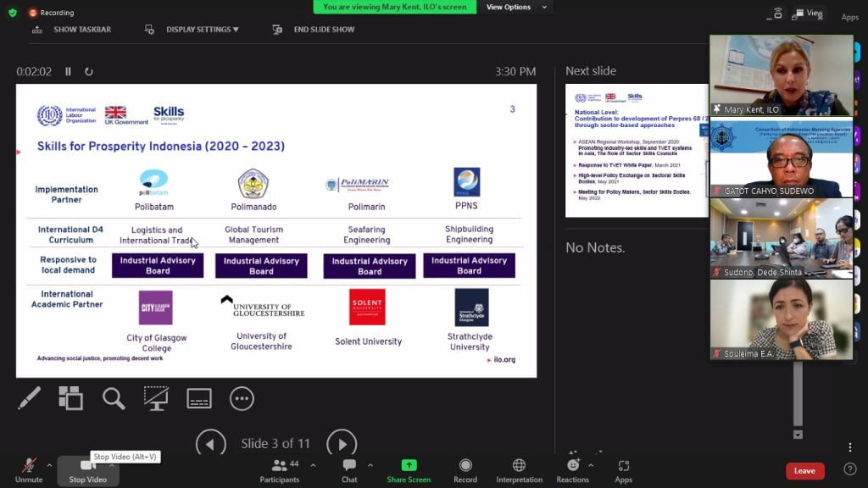Click the 'Solent University' label
868x488 pixels.
coord(368,342)
